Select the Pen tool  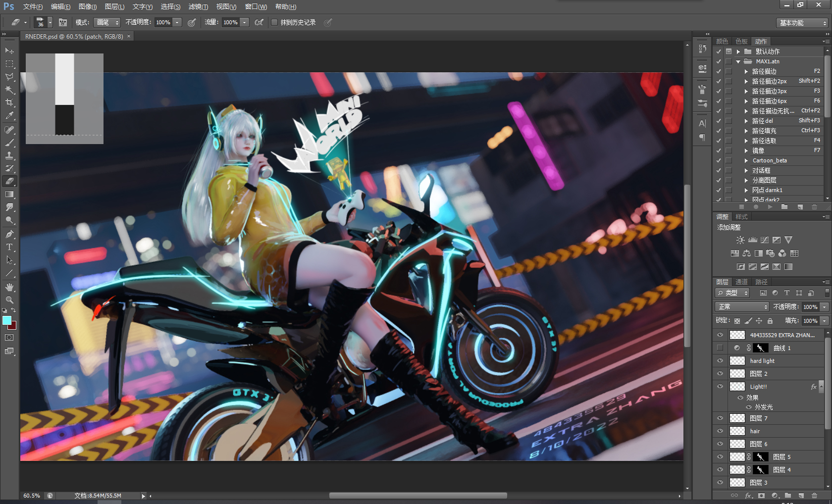(x=9, y=234)
